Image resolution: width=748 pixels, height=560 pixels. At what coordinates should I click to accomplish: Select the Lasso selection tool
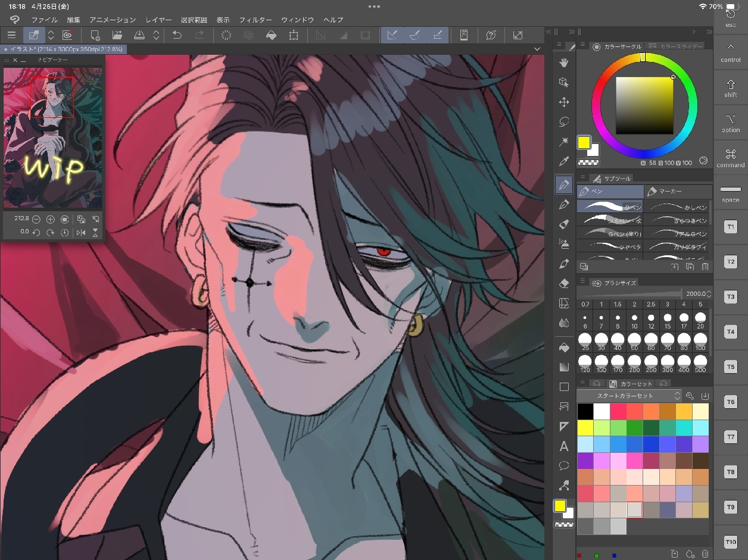pos(564,121)
